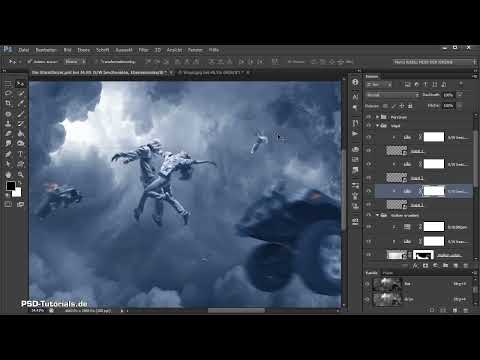Select the Move tool
The height and width of the screenshot is (360, 480).
20,84
